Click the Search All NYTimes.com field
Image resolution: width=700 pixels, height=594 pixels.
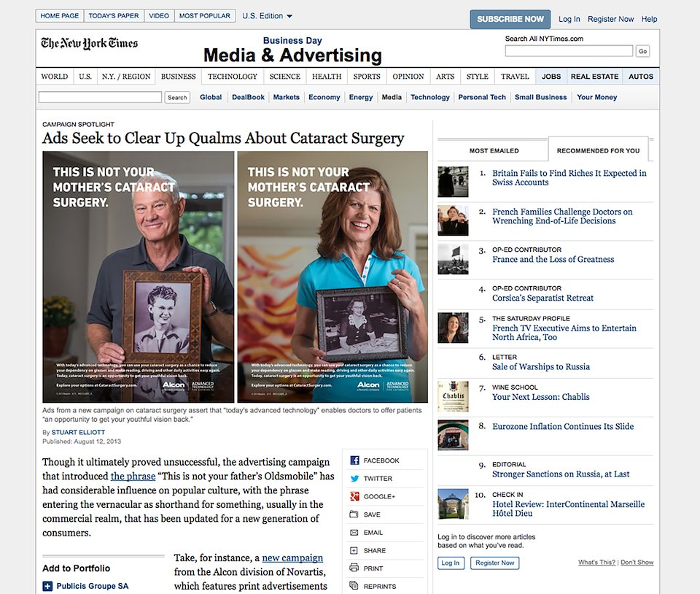tap(569, 51)
